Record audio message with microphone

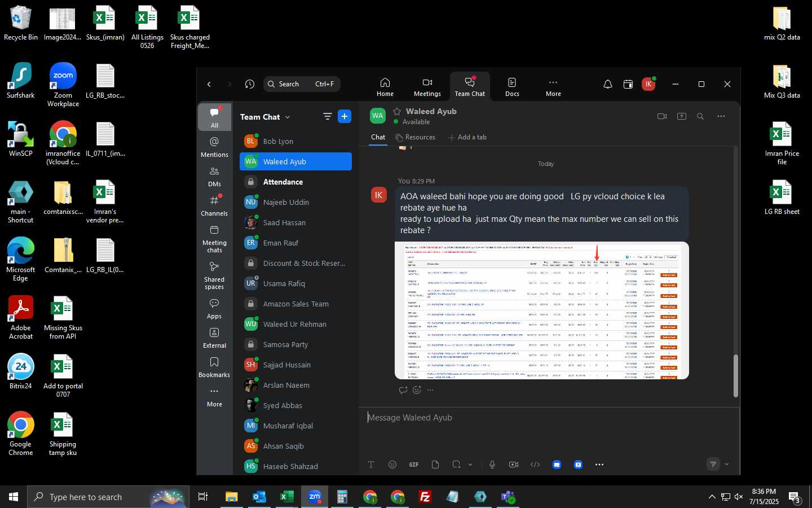click(x=492, y=465)
